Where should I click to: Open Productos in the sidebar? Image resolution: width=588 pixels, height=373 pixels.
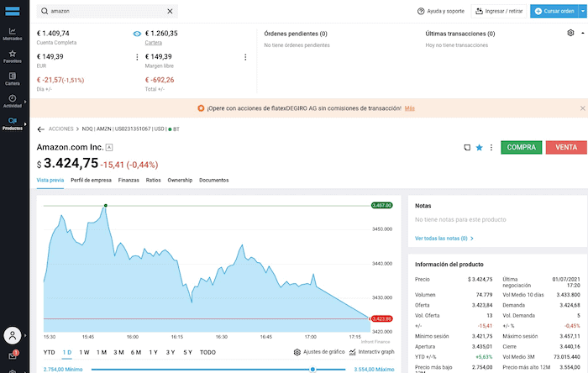click(13, 123)
